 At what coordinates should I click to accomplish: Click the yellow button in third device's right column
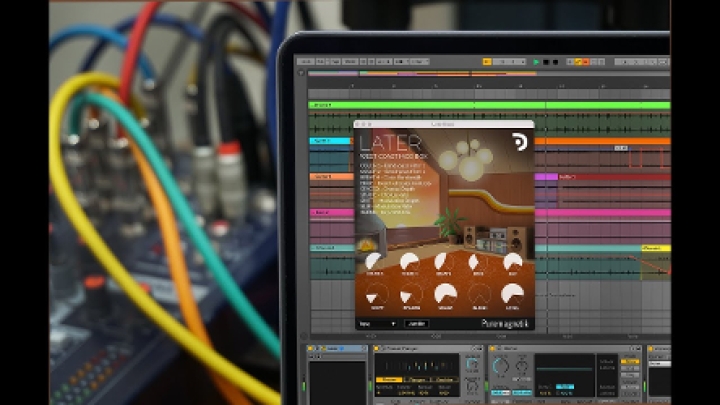(x=630, y=362)
